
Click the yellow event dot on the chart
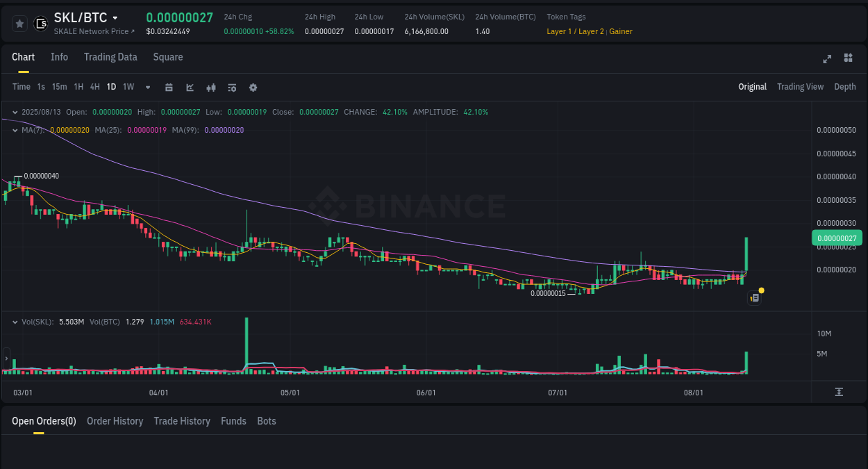coord(762,290)
